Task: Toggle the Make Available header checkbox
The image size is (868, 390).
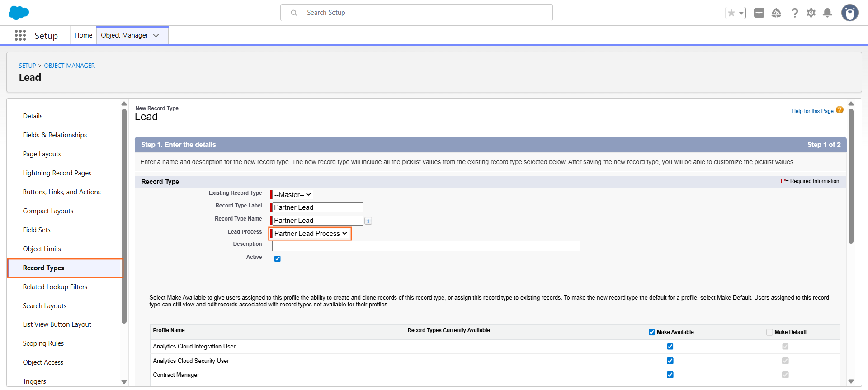Action: click(651, 332)
